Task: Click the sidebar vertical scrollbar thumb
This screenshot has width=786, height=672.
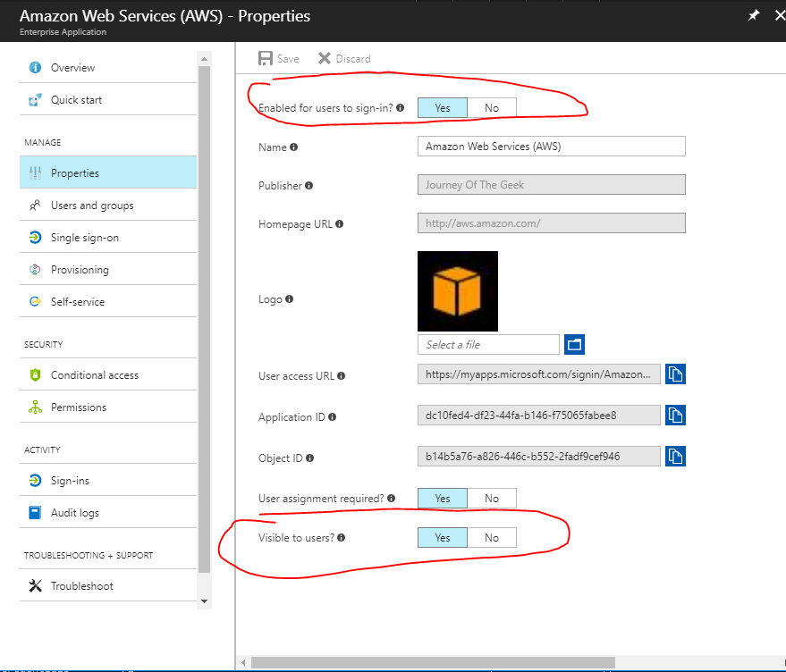Action: [x=204, y=319]
